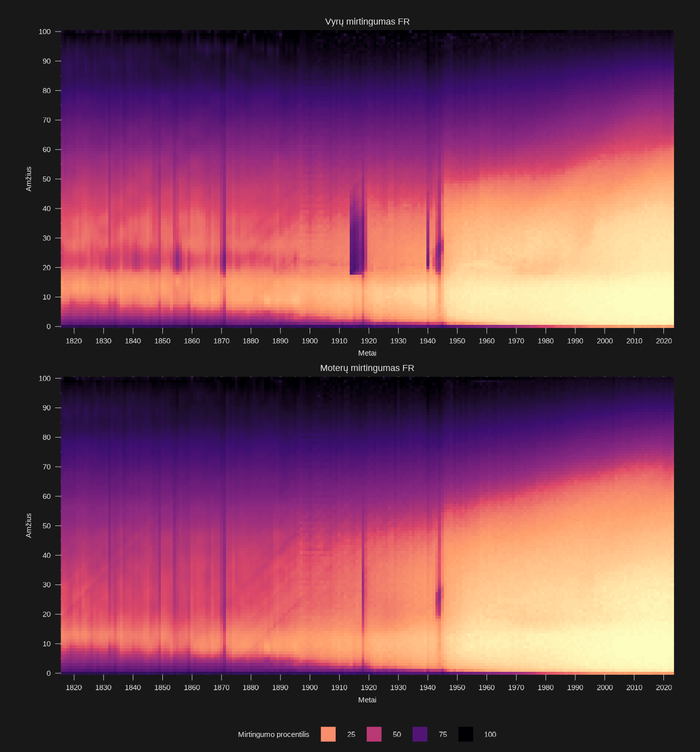Click the orange 25th percentile legend swatch
The height and width of the screenshot is (752, 700).
[x=328, y=734]
